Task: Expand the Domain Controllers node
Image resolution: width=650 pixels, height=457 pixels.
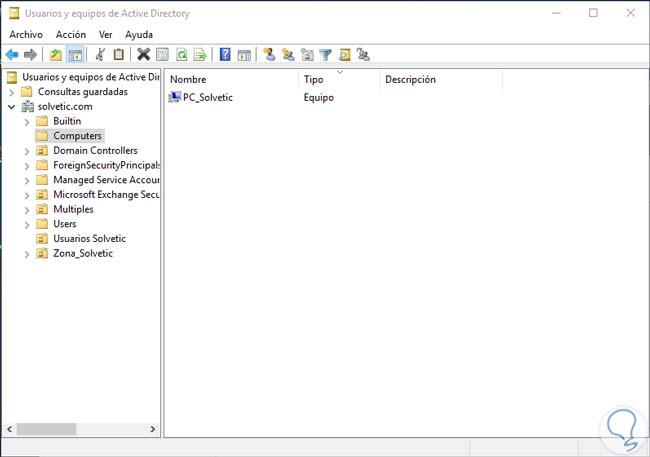Action: pos(27,151)
